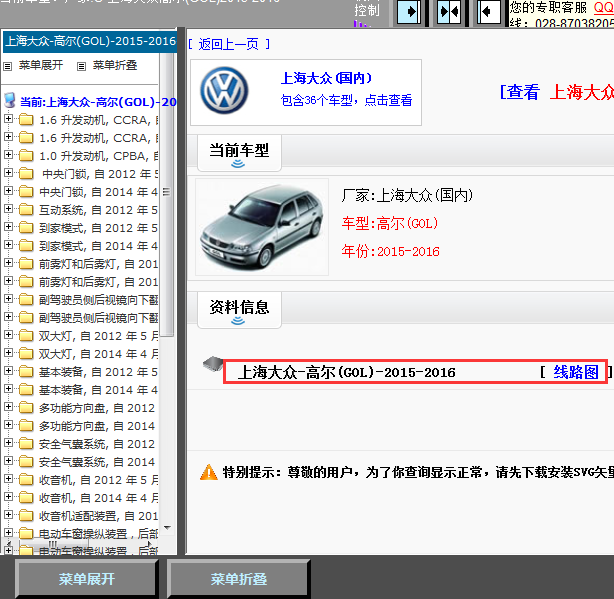Click the right-arrow panel control icon
This screenshot has width=614, height=599.
tap(408, 12)
